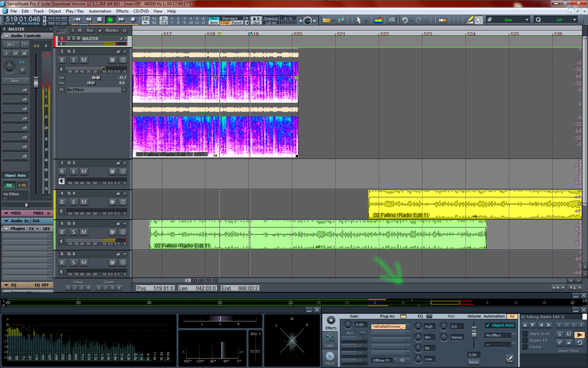This screenshot has width=588, height=368.
Task: Tick the Apply to all checkbox
Action: pyautogui.click(x=525, y=334)
